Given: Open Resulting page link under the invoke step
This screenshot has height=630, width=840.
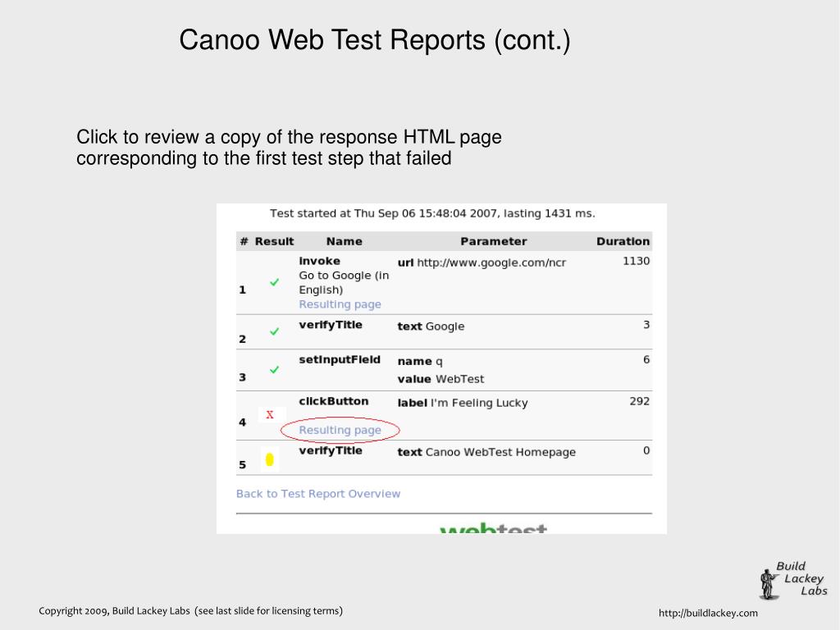Looking at the screenshot, I should pos(340,304).
